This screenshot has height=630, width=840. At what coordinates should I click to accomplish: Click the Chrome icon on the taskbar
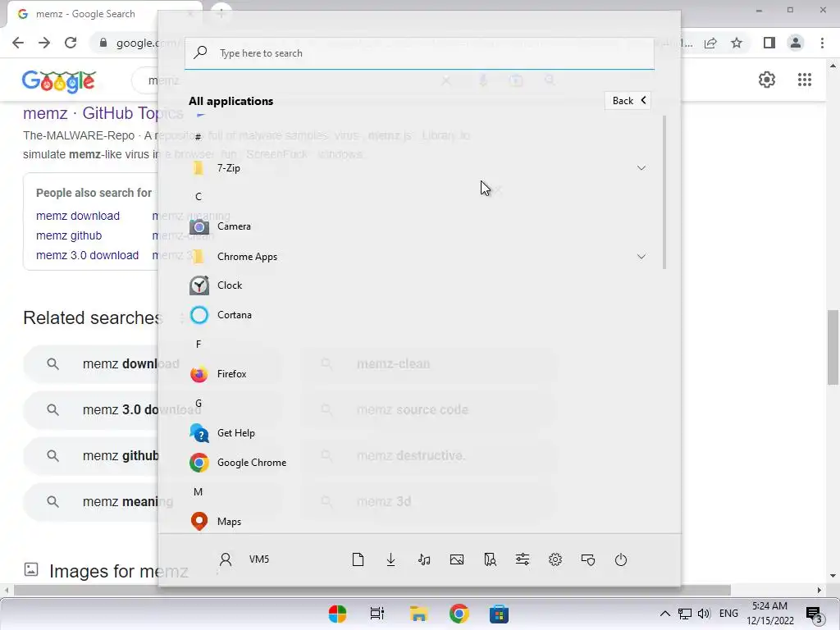coord(459,614)
